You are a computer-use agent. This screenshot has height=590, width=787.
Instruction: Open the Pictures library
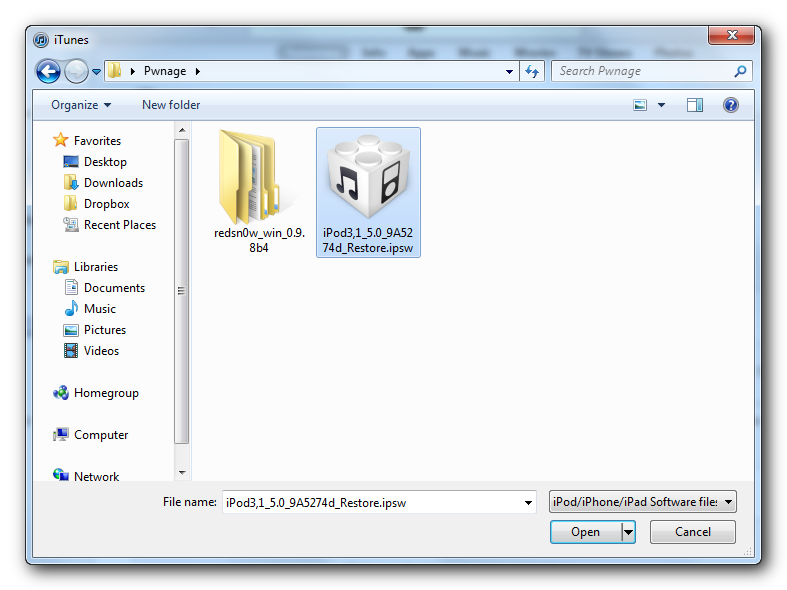click(105, 330)
